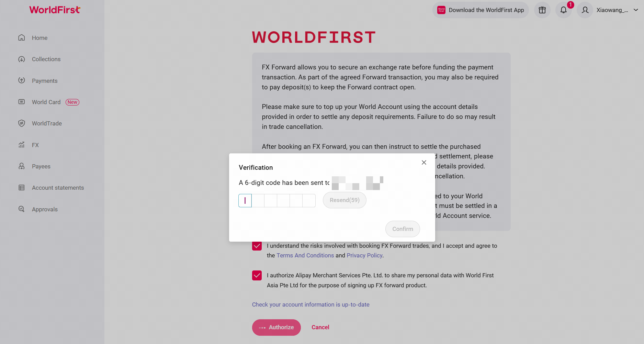644x344 pixels.
Task: Open Account statements in sidebar
Action: tap(58, 188)
